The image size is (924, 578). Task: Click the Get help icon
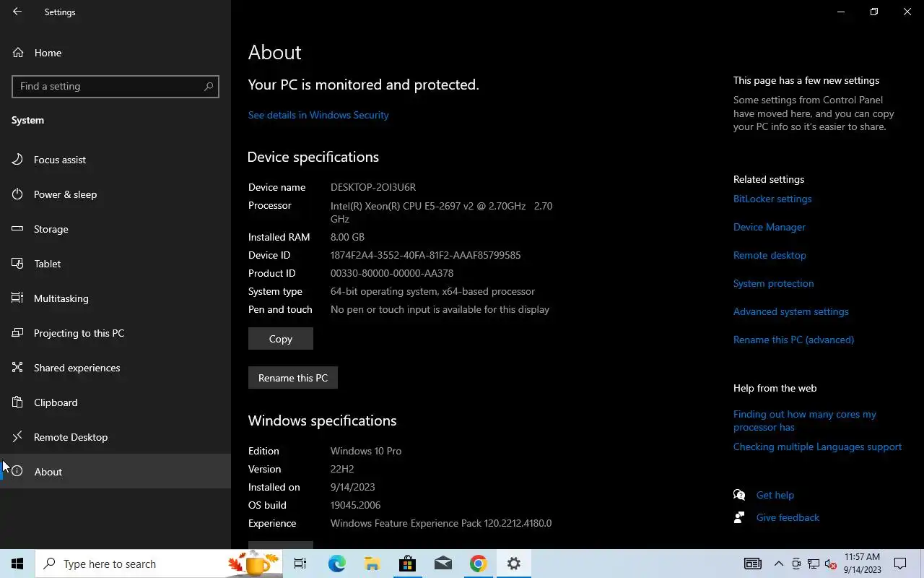[739, 495]
